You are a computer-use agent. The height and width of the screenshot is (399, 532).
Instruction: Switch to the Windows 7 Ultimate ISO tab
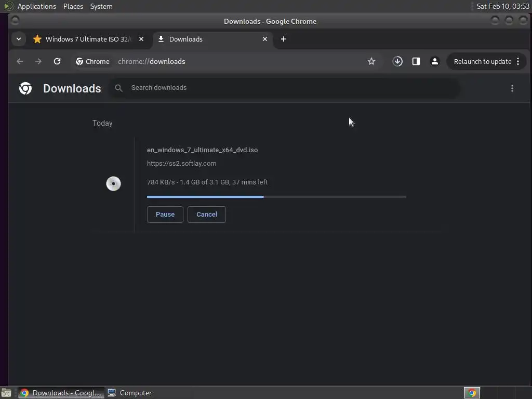pos(88,39)
